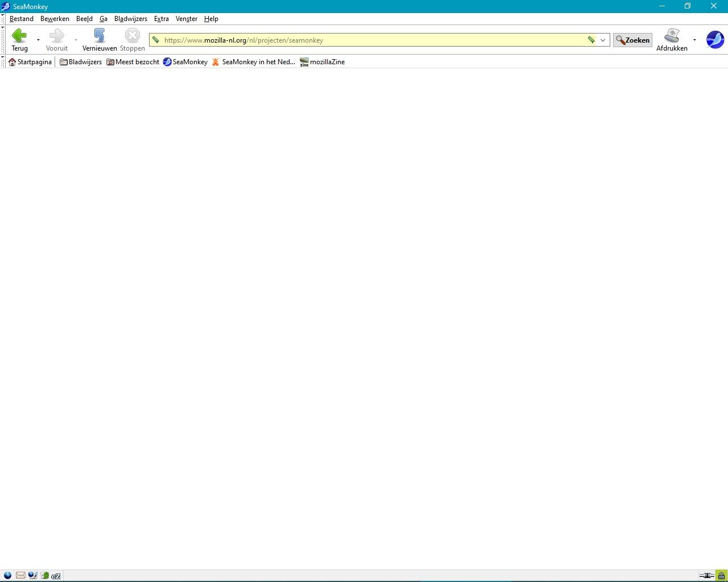Viewport: 728px width, 582px height.
Task: Check security status via the lock icon
Action: pos(721,575)
